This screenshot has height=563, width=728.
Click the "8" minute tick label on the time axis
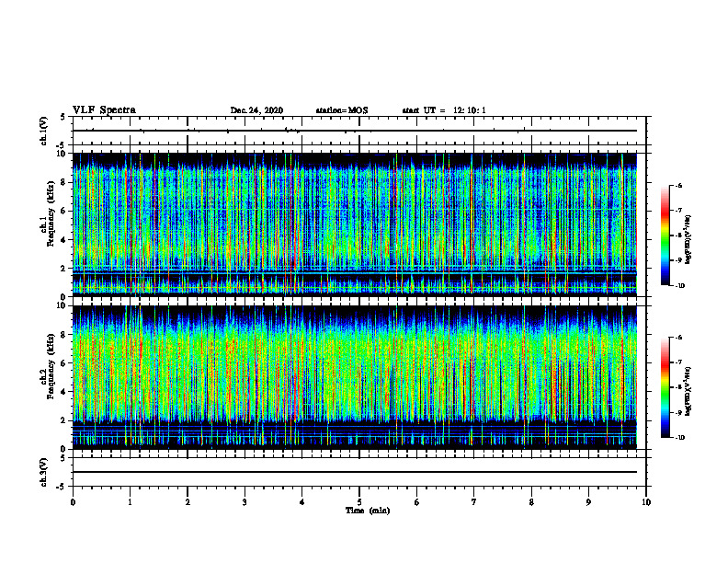[x=531, y=502]
